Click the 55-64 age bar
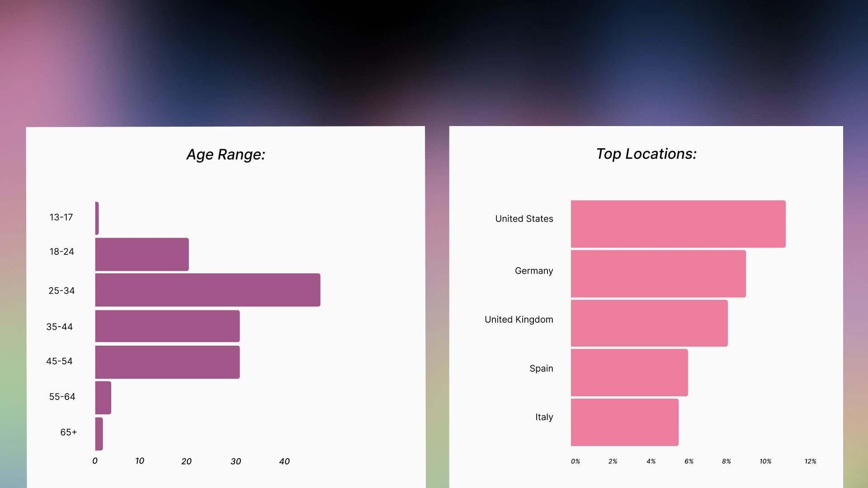The image size is (868, 488). [x=103, y=398]
